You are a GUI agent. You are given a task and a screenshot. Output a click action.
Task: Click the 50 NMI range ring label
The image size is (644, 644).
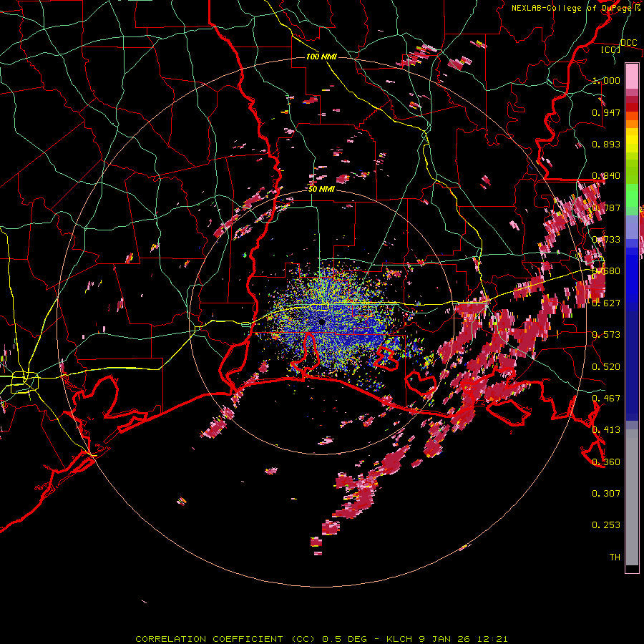[321, 190]
